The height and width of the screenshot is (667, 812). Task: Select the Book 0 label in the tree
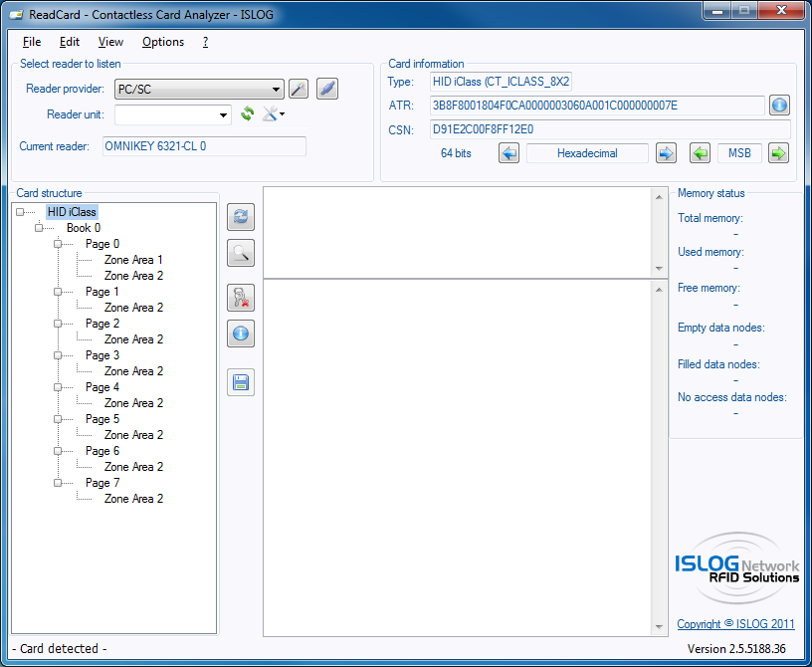click(x=84, y=228)
